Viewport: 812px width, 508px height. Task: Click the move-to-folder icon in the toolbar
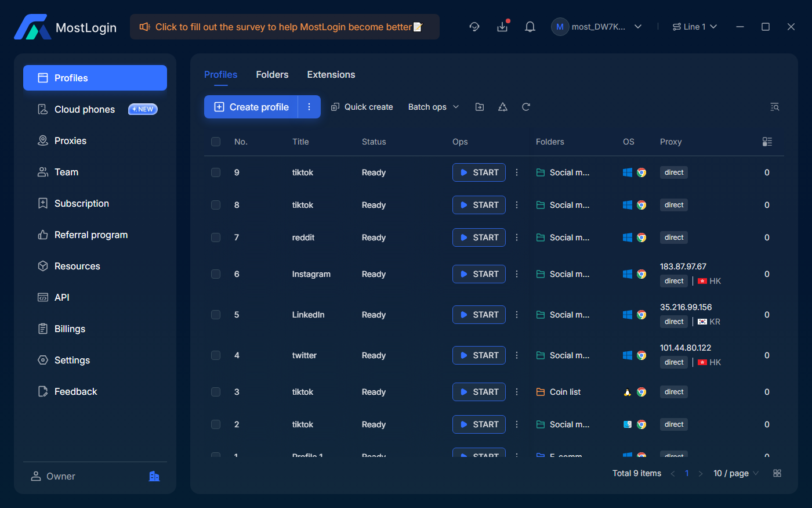tap(480, 107)
